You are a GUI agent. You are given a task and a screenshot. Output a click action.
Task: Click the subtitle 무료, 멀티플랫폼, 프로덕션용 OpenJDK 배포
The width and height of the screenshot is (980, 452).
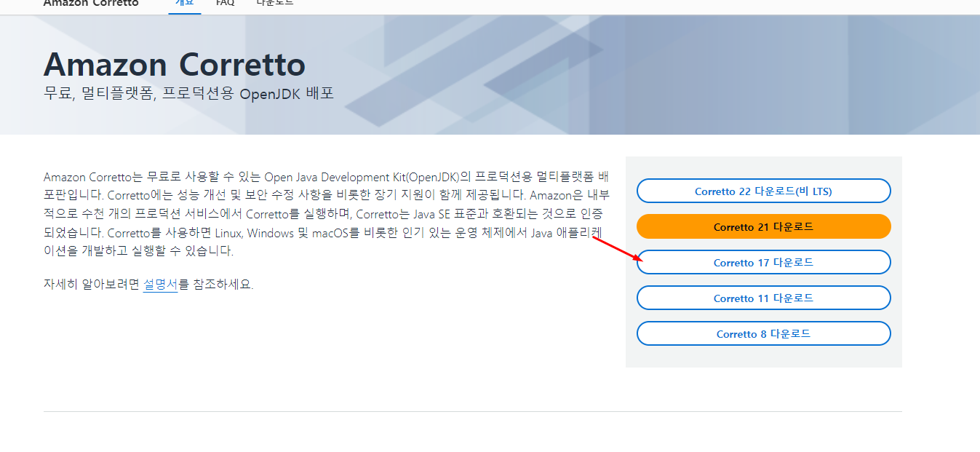189,94
